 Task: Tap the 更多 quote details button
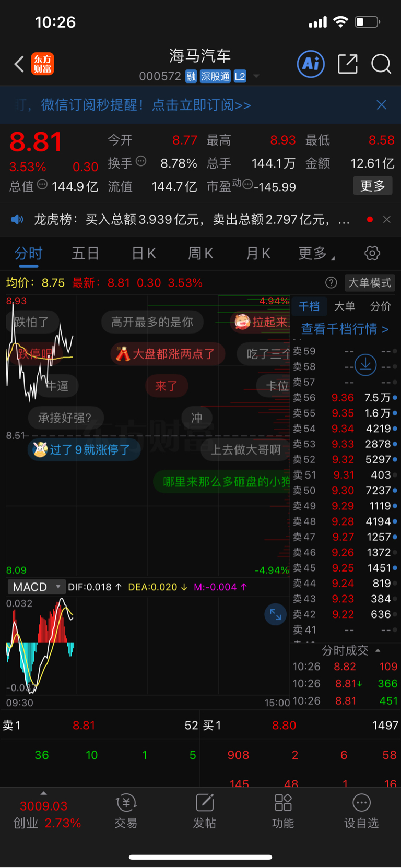click(x=373, y=186)
